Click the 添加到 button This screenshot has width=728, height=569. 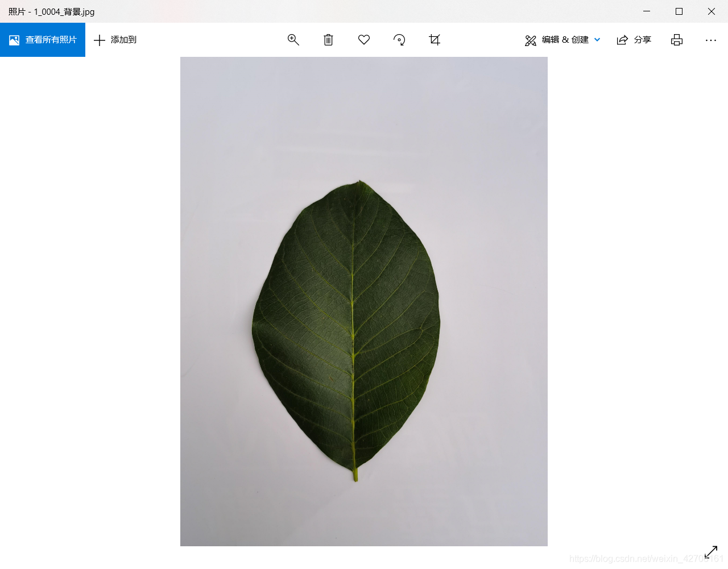115,40
